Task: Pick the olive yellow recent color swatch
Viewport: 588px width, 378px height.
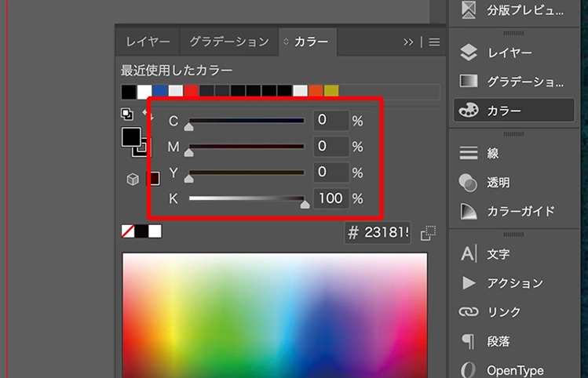Action: click(x=331, y=91)
